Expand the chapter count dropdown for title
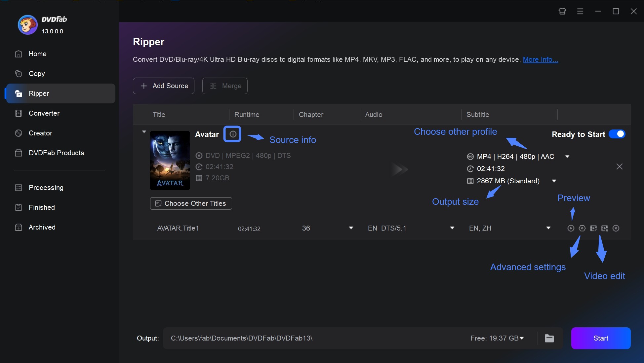Image resolution: width=644 pixels, height=363 pixels. tap(351, 228)
